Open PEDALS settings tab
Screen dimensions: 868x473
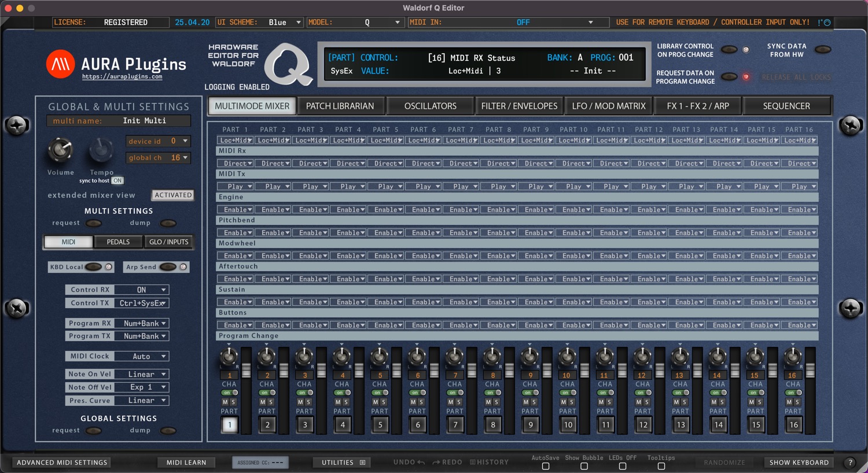[118, 242]
